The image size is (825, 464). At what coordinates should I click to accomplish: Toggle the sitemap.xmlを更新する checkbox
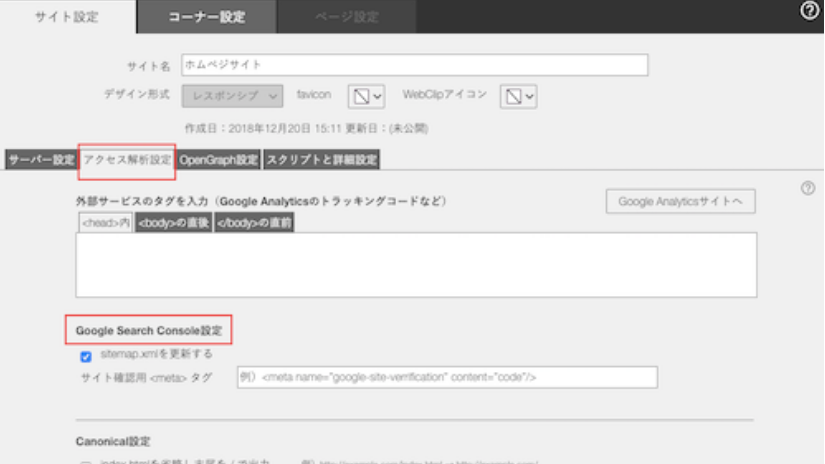tap(86, 355)
